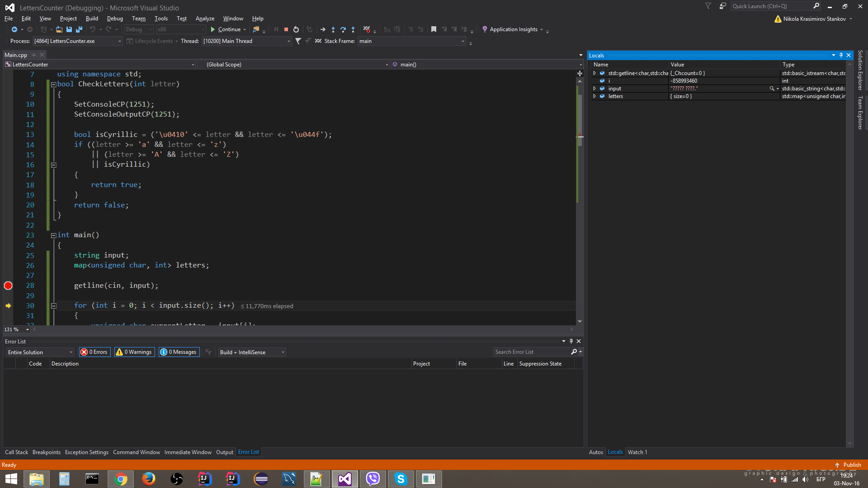Image resolution: width=868 pixels, height=488 pixels.
Task: Click the Publish icon in status bar
Action: pyautogui.click(x=837, y=465)
